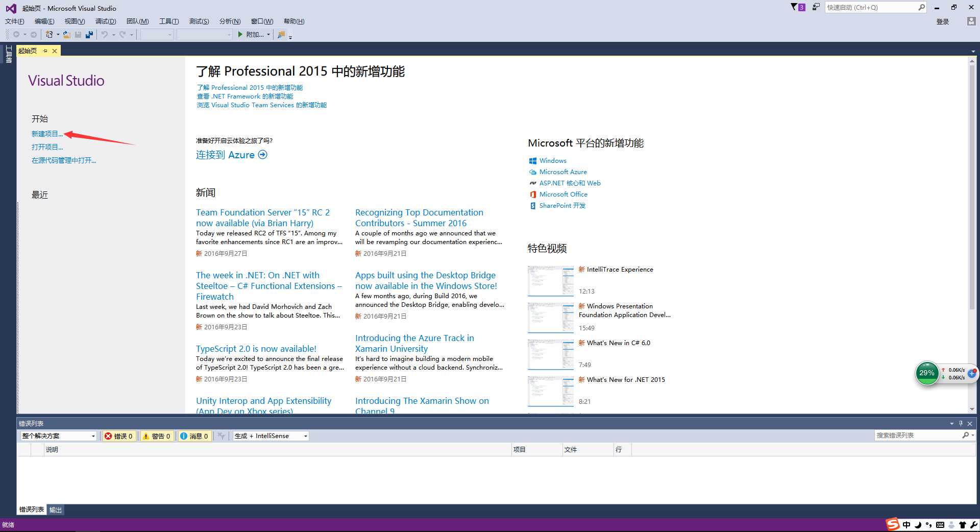Viewport: 980px width, 532px height.
Task: Click the search icon in the error list search box
Action: (965, 436)
